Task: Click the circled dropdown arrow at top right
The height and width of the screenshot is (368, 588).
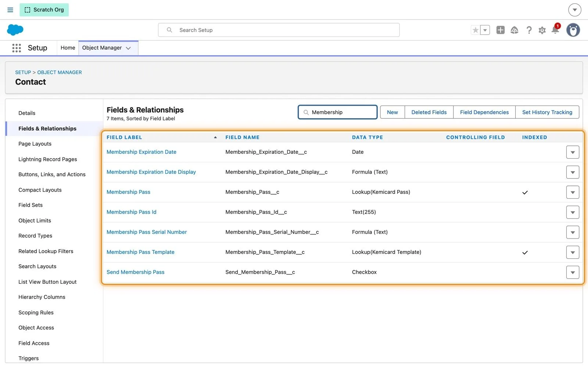Action: tap(574, 10)
